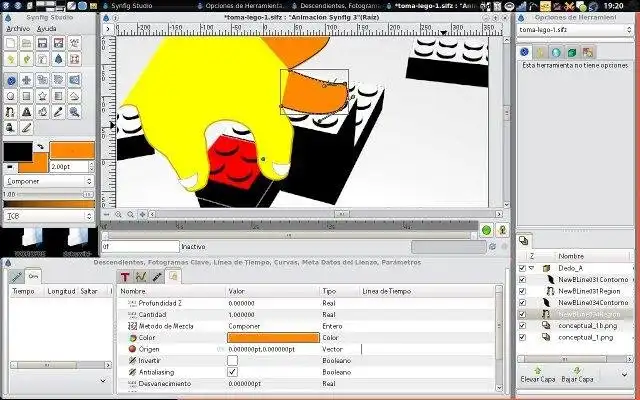Click the outline width spinner arrows
This screenshot has width=640, height=400.
pyautogui.click(x=91, y=167)
